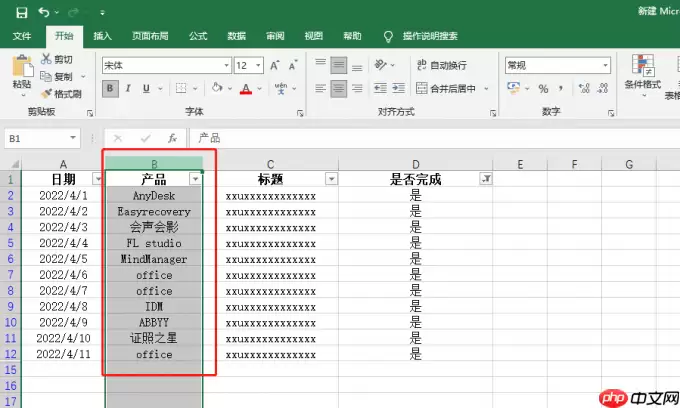This screenshot has height=408, width=680.
Task: Open the 帮助 (Help) tab
Action: coord(352,36)
